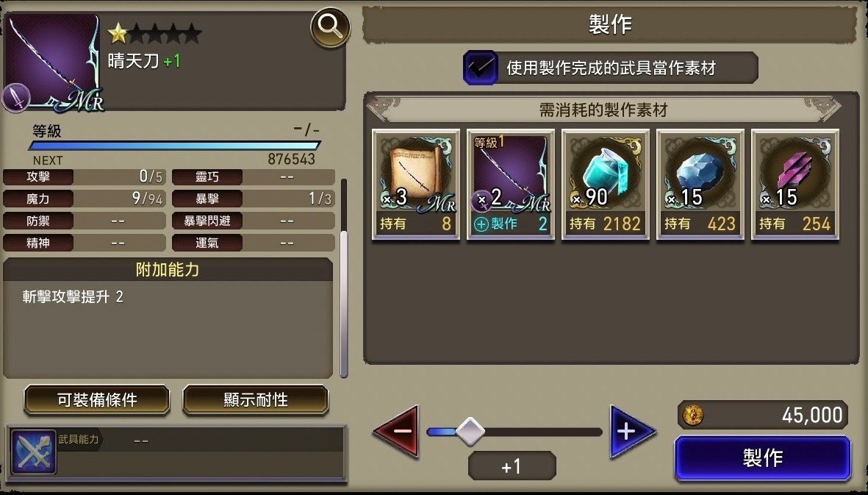Tap the 武具能力 ability slot field
The image size is (868, 495).
(201, 440)
